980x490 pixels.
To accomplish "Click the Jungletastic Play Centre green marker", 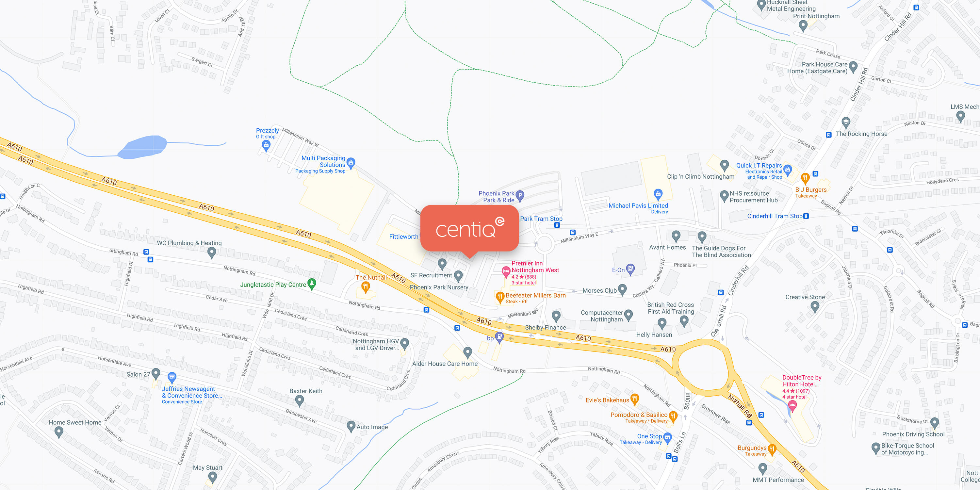I will pos(312,284).
